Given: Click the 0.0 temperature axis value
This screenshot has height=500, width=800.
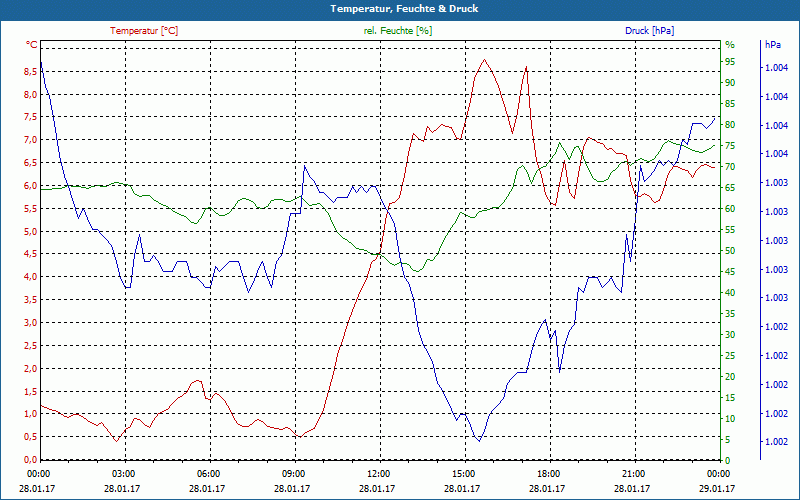Looking at the screenshot, I should (x=29, y=460).
